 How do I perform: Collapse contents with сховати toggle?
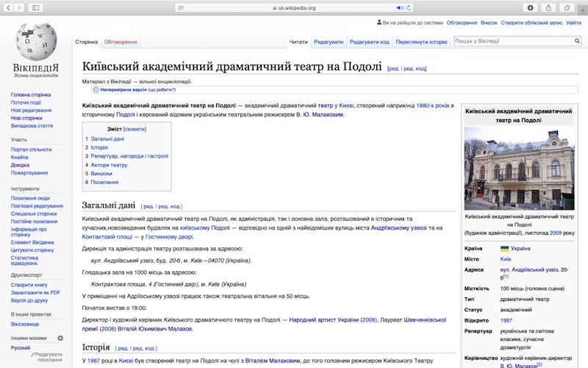pos(135,130)
